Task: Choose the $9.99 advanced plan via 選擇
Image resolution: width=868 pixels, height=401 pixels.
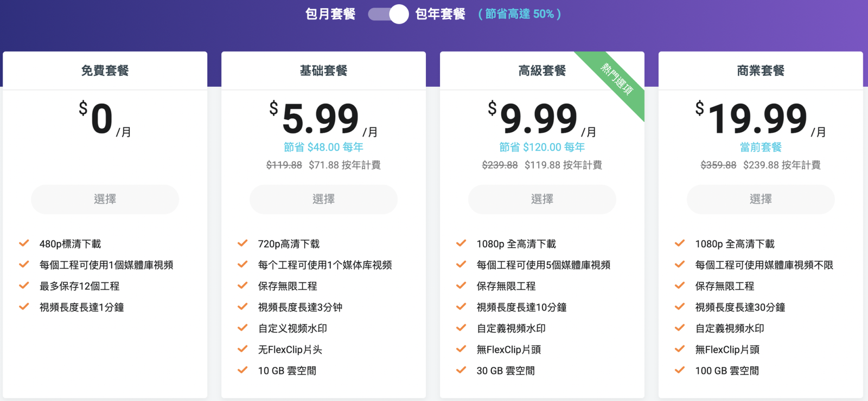Action: tap(542, 199)
